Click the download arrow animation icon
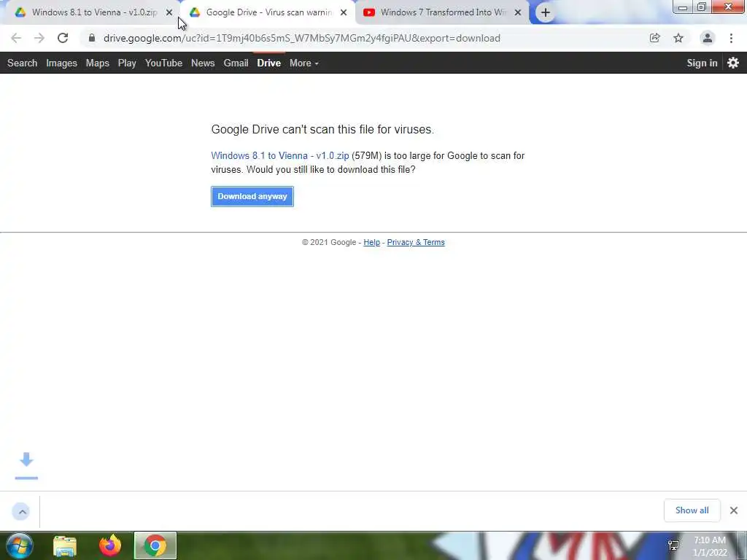747x560 pixels. 26,465
